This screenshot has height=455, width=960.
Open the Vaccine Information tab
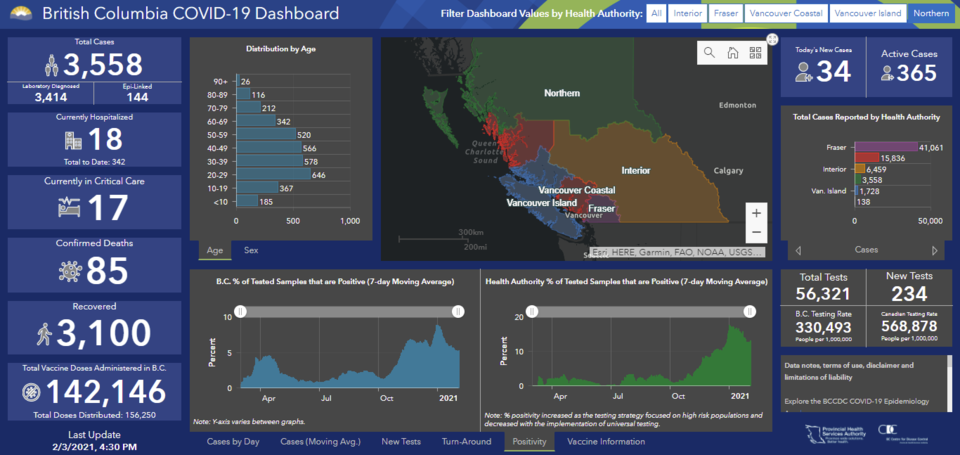pos(606,442)
